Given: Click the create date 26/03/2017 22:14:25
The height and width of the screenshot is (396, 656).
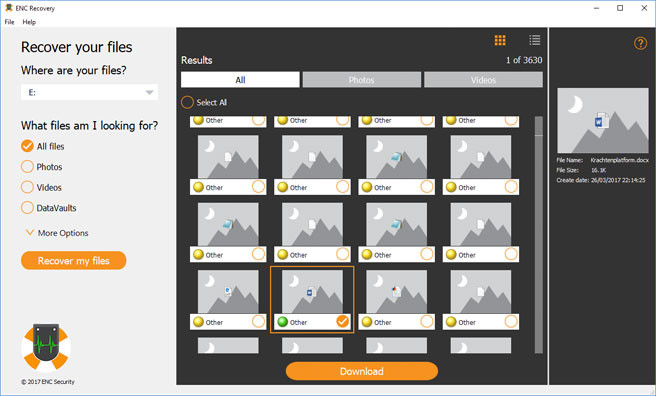Looking at the screenshot, I should click(x=618, y=180).
